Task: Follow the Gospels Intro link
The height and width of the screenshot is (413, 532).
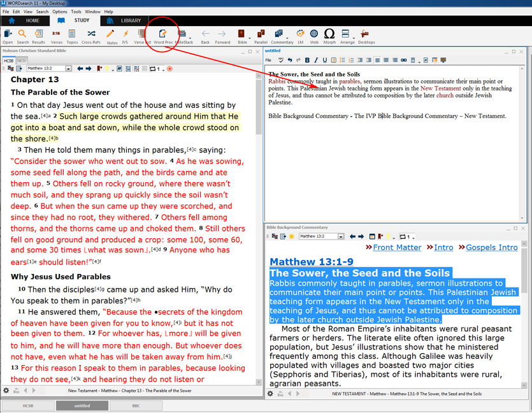Action: point(492,247)
